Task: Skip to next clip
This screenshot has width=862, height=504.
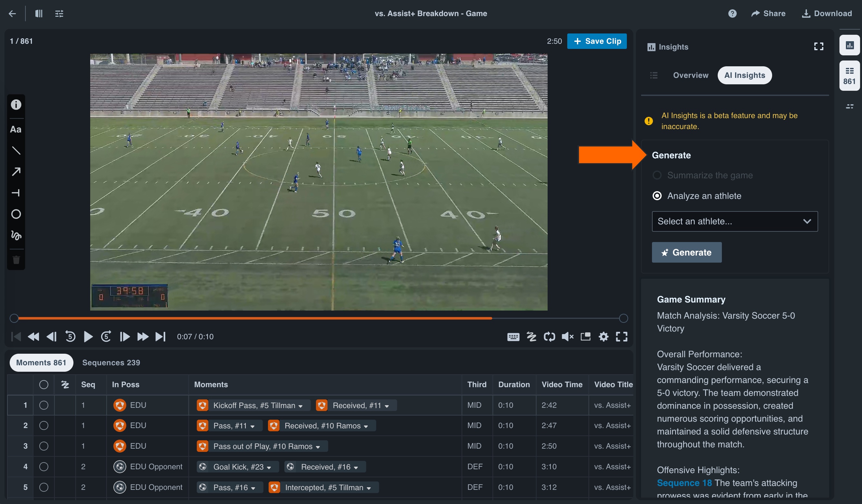Action: 160,337
